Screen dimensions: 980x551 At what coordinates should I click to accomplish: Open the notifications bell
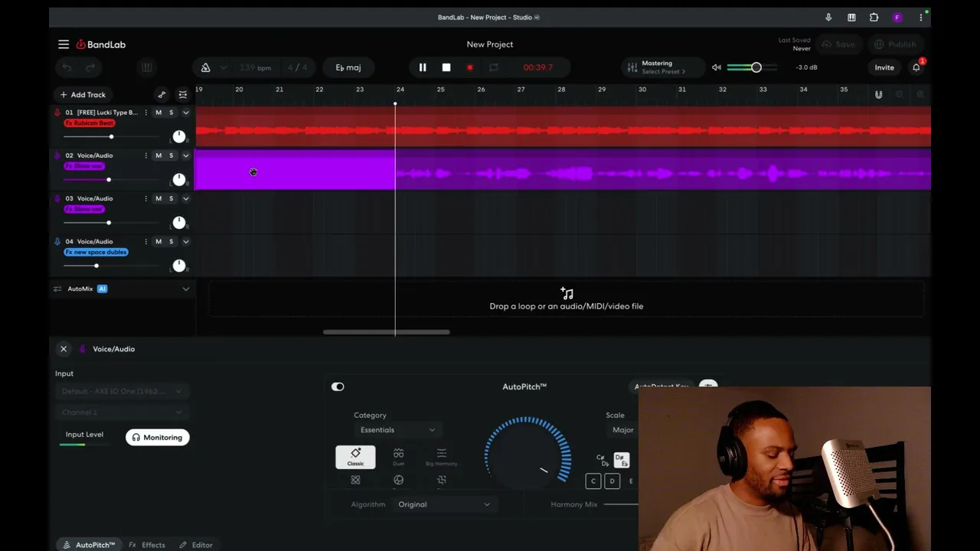pos(916,67)
